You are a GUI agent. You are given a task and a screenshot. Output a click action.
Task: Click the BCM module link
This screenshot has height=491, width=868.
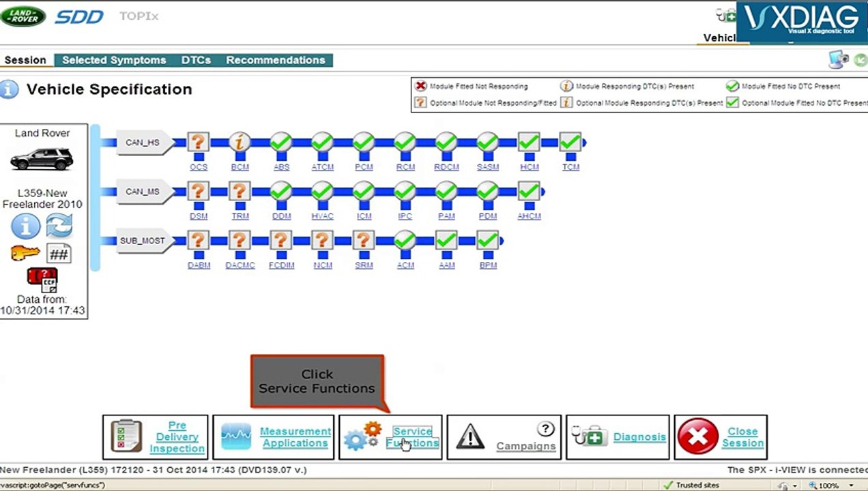point(240,167)
